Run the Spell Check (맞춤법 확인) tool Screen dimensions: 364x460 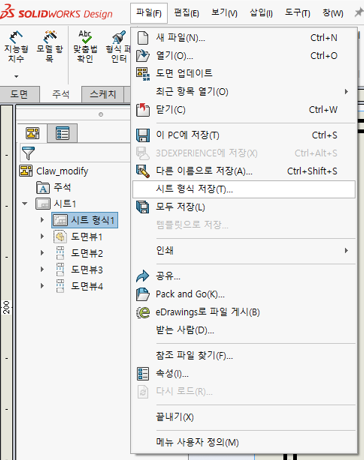click(x=85, y=47)
